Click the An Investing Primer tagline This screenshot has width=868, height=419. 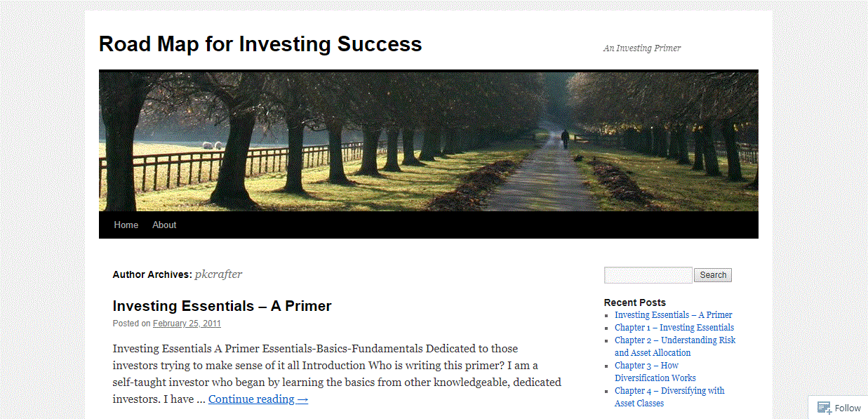click(x=642, y=48)
